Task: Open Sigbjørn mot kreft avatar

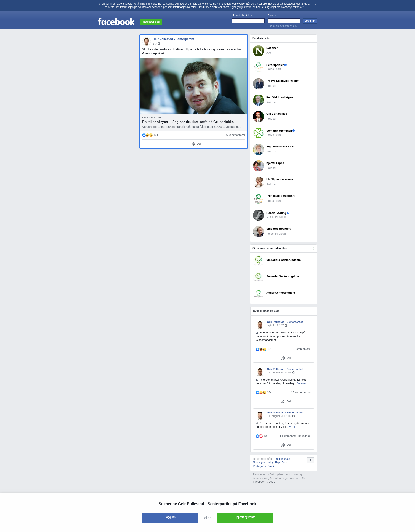Action: 258,232
